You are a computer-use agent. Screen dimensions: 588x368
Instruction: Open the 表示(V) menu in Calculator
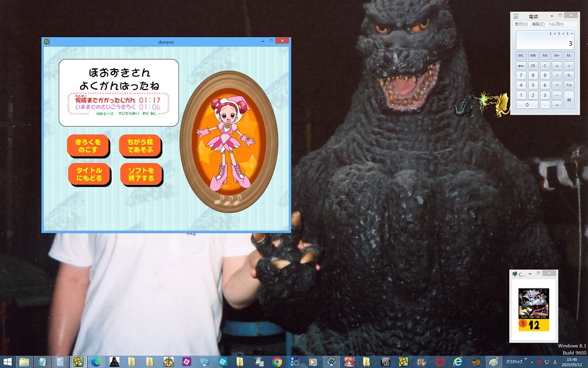click(521, 24)
